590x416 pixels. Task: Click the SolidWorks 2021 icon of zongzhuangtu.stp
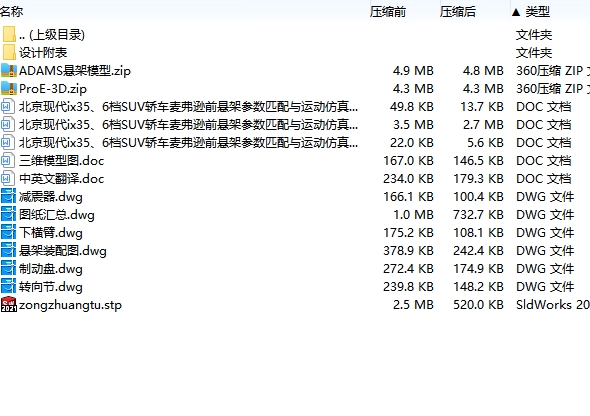click(x=9, y=305)
